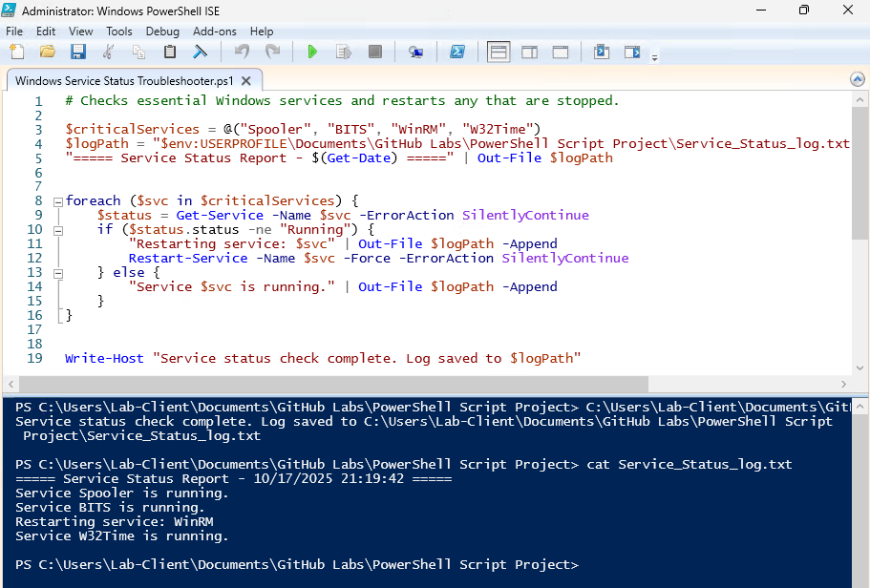Viewport: 870px width, 588px height.
Task: Open a file using the folder icon
Action: (x=48, y=52)
